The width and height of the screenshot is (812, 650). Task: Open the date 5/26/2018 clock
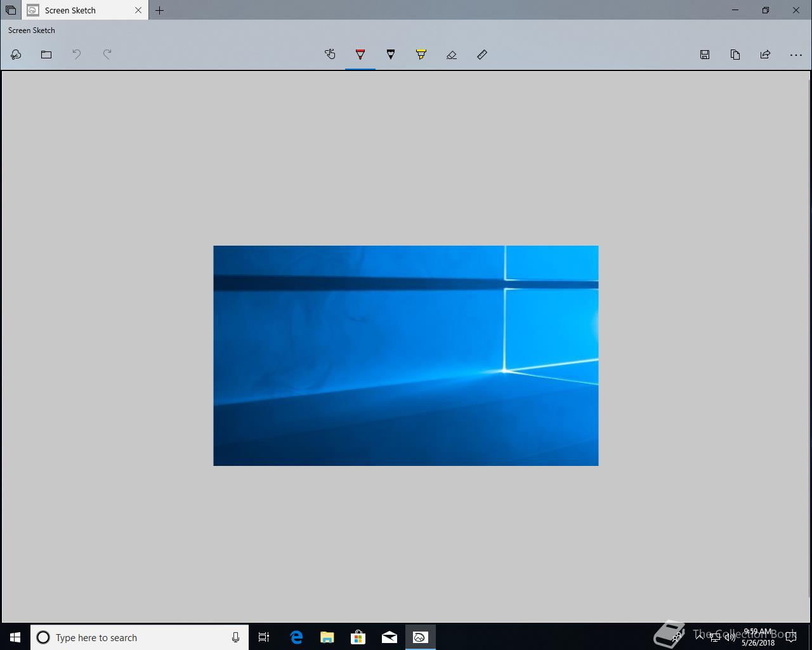point(758,637)
